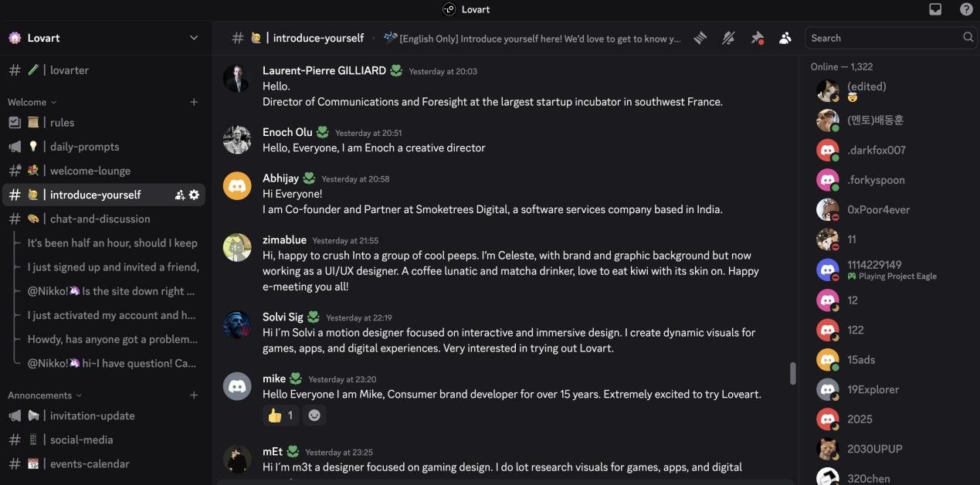Toggle the member list visibility
The height and width of the screenshot is (485, 980).
pyautogui.click(x=785, y=38)
